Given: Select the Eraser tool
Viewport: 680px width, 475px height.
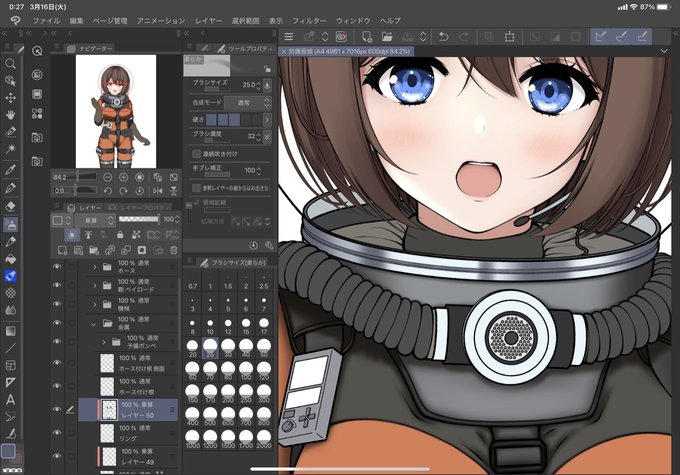Looking at the screenshot, I should (x=10, y=206).
